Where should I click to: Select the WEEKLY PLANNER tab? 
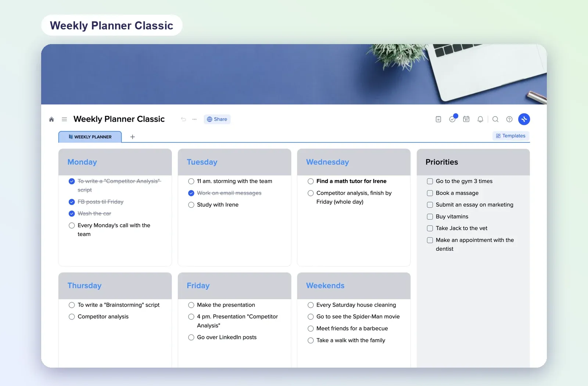coord(90,137)
